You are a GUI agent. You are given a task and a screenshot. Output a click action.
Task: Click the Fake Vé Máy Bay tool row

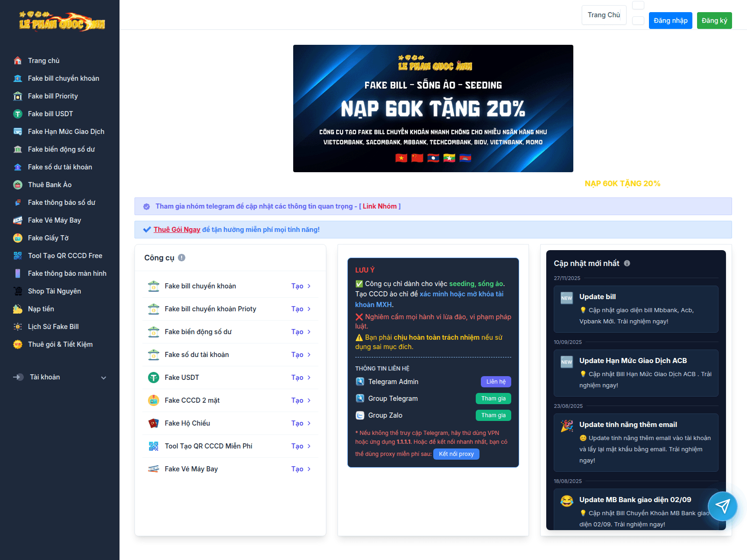pos(230,469)
